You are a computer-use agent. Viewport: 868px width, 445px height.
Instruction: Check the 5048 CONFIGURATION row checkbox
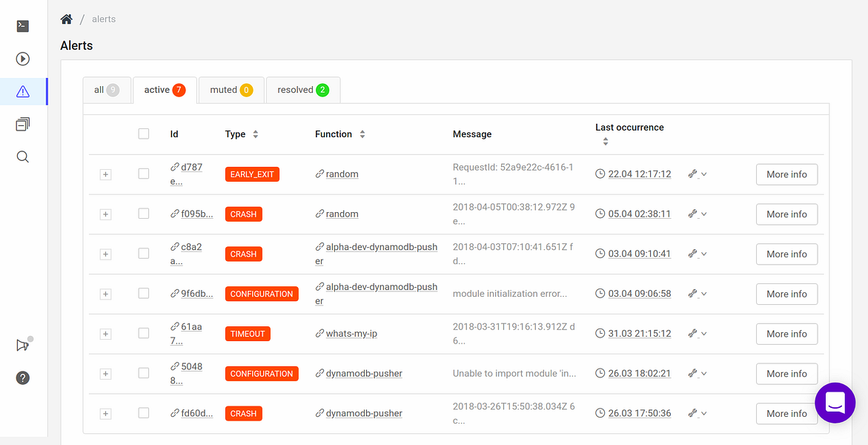point(144,374)
